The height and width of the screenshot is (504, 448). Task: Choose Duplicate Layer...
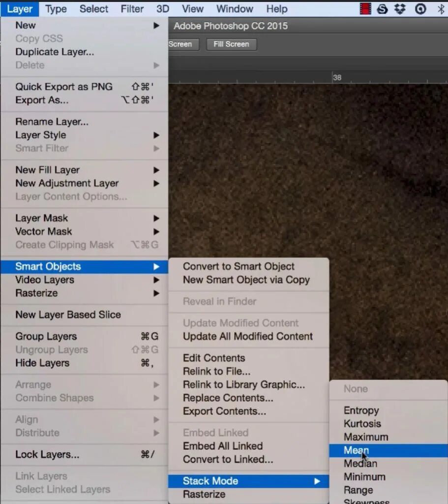(84, 52)
